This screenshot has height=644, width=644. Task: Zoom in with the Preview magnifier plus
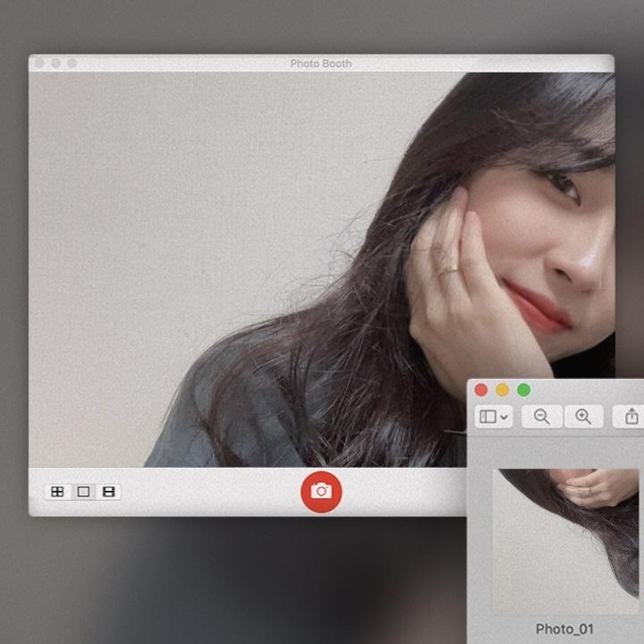(x=583, y=417)
